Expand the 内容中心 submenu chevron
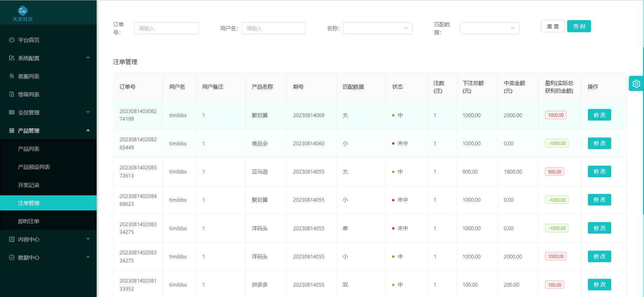The image size is (644, 297). point(88,239)
